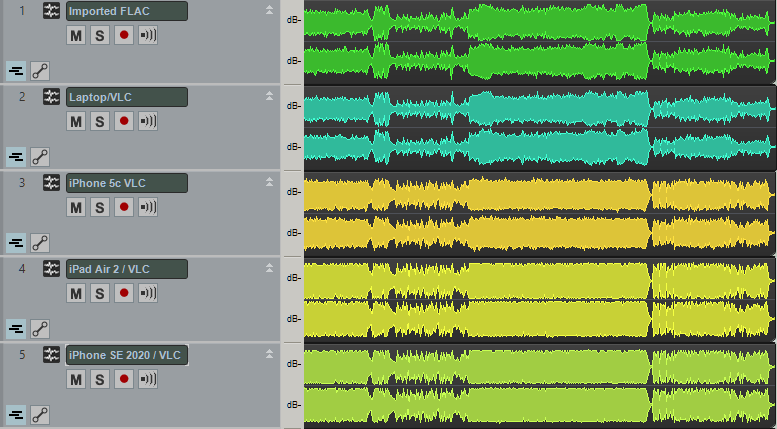Collapse the iPhone SE 2020 / VLC track with double-arrow
777x429 pixels.
pyautogui.click(x=269, y=354)
